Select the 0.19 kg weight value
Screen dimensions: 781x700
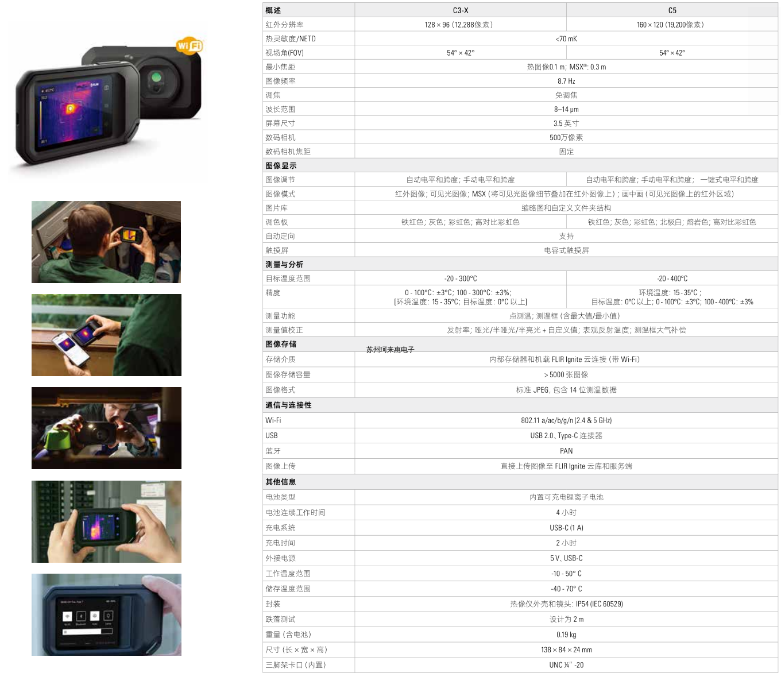point(566,635)
